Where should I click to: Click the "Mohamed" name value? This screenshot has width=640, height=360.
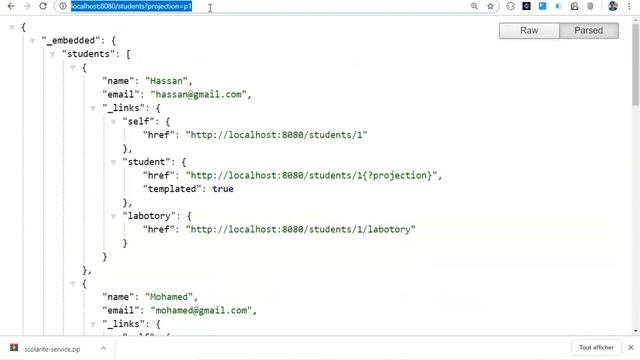tap(169, 297)
